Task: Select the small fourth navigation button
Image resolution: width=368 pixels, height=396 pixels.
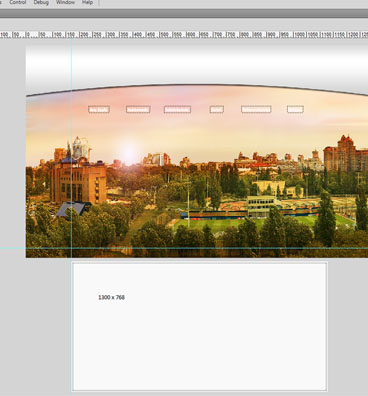Action: pyautogui.click(x=217, y=109)
